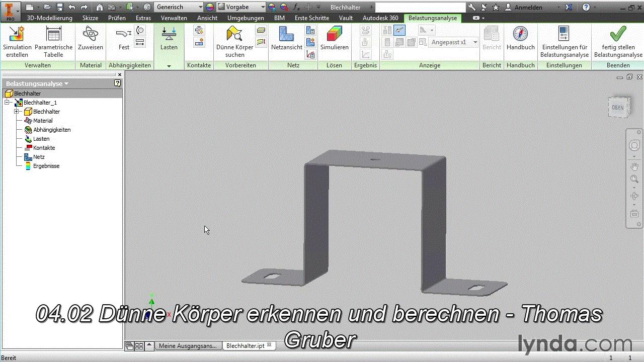Click the mesh settings icon in Netz
This screenshot has height=362, width=644.
pos(310,31)
